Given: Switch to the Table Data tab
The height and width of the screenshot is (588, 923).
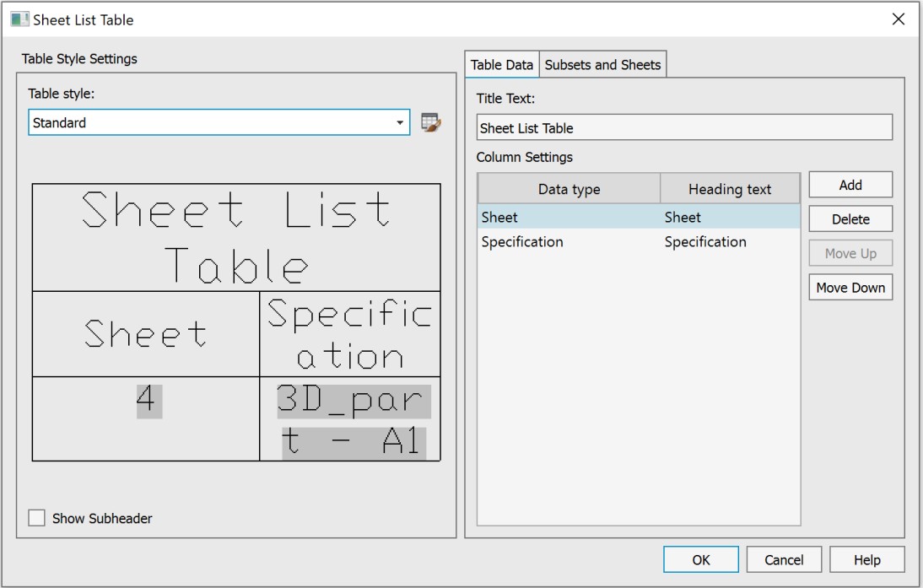Looking at the screenshot, I should [x=502, y=65].
